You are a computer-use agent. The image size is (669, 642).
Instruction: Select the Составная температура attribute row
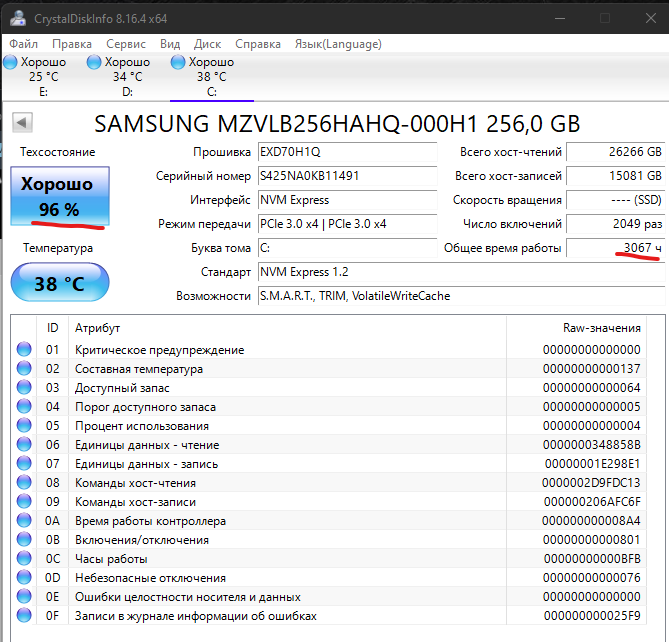coord(329,369)
